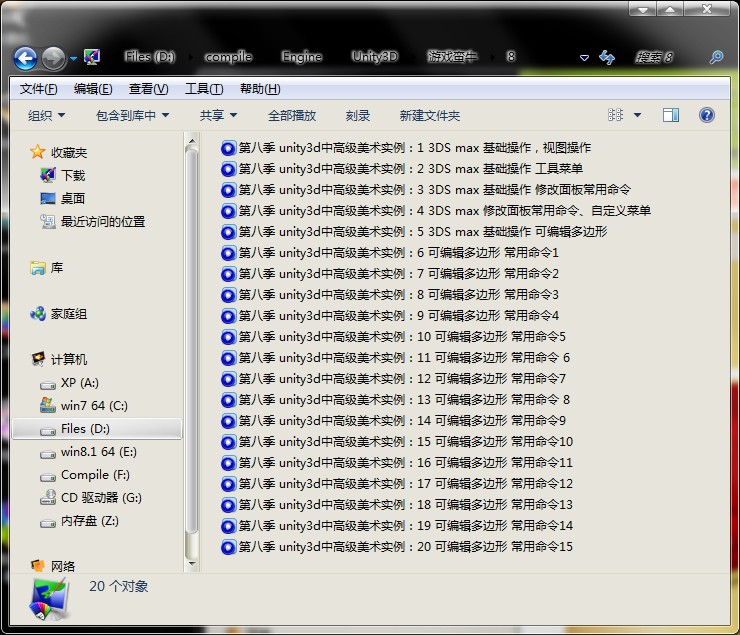Open help with the question mark icon

(x=706, y=115)
